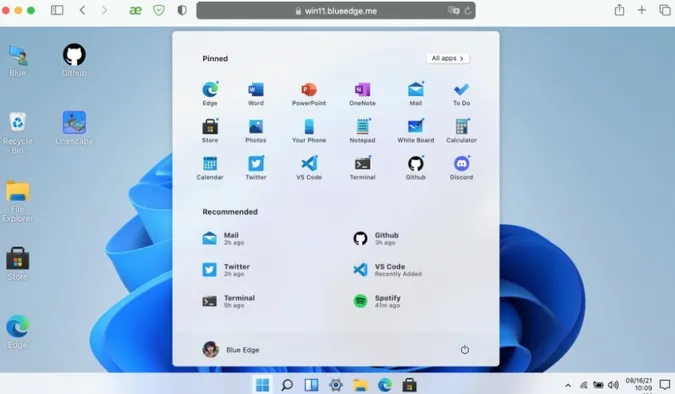Select File Explorer on the desktop
The height and width of the screenshot is (394, 675).
(18, 201)
